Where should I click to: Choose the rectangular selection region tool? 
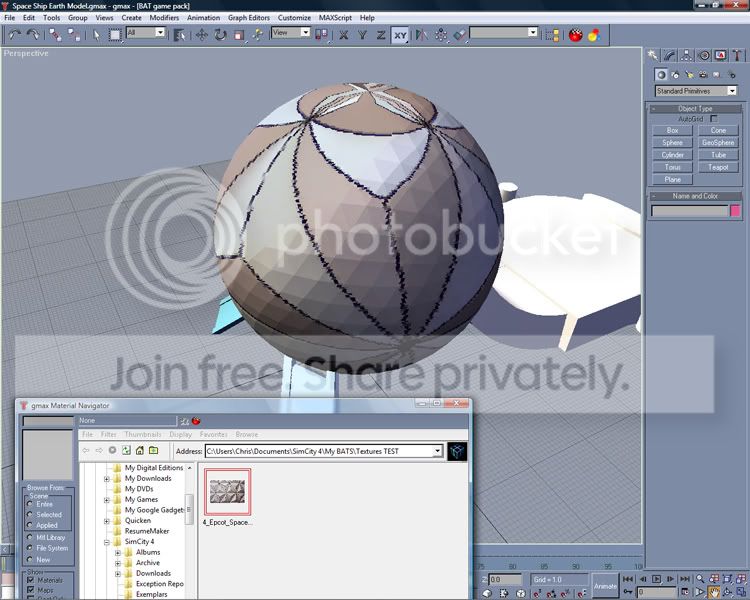click(x=115, y=35)
